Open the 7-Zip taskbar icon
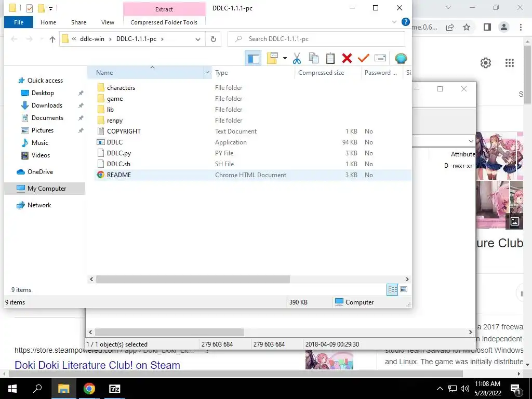Viewport: 532px width, 399px height. (x=115, y=389)
